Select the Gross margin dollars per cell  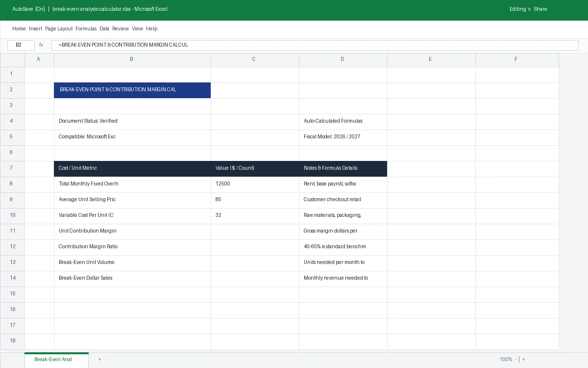(x=343, y=231)
